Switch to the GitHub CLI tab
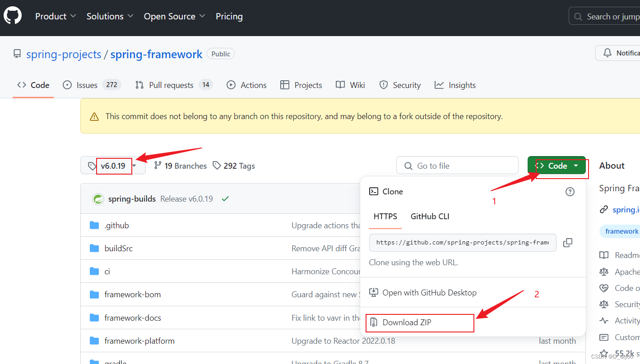 (x=429, y=216)
